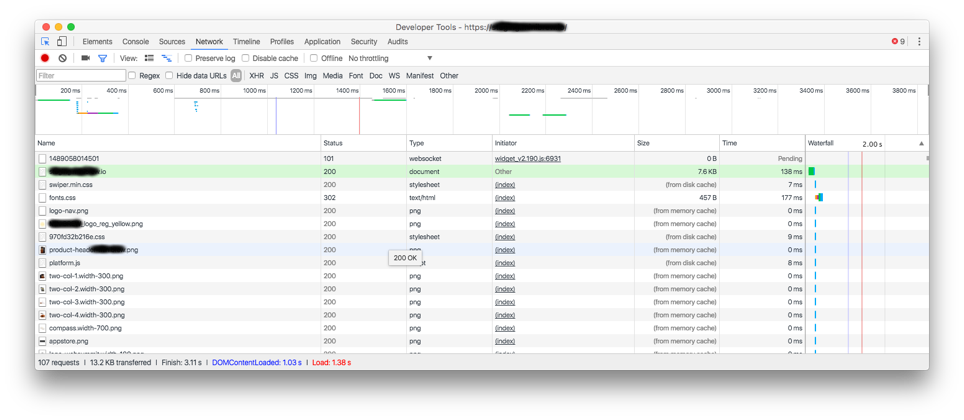Enable the Regex checkbox
964x420 pixels.
pos(132,76)
